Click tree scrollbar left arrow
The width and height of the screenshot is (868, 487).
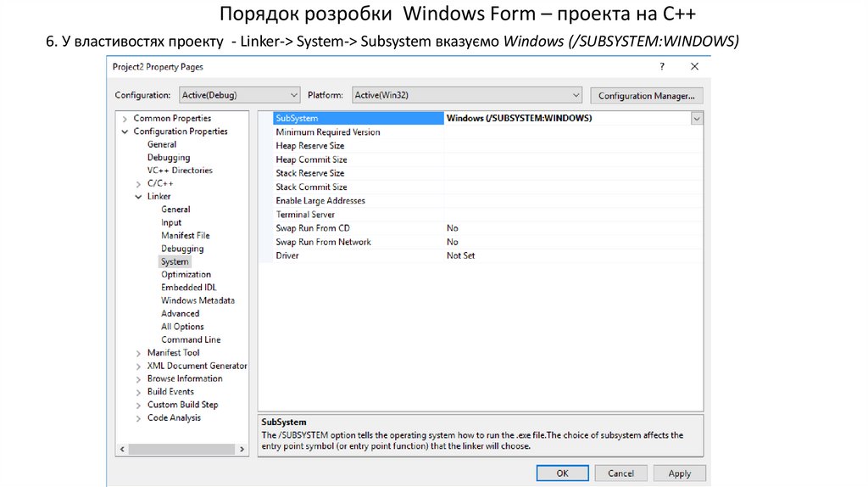(x=122, y=450)
